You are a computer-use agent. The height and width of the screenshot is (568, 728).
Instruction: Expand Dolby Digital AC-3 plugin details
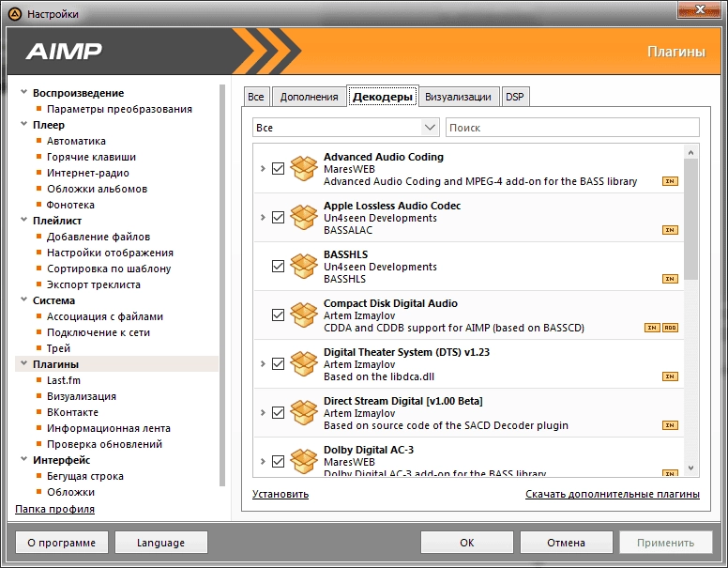click(263, 461)
